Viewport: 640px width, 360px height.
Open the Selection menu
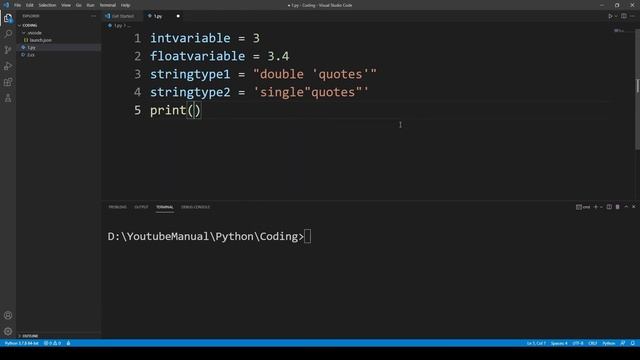pyautogui.click(x=47, y=5)
